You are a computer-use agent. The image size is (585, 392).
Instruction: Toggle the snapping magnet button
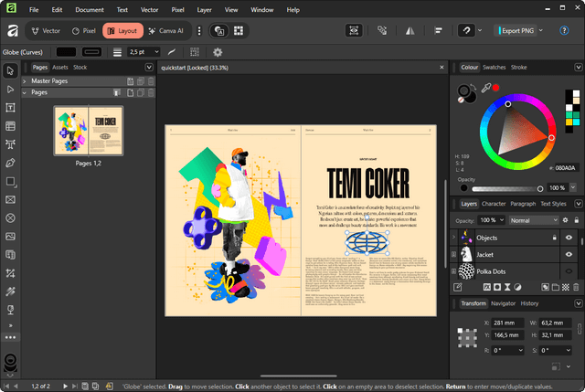coord(466,31)
